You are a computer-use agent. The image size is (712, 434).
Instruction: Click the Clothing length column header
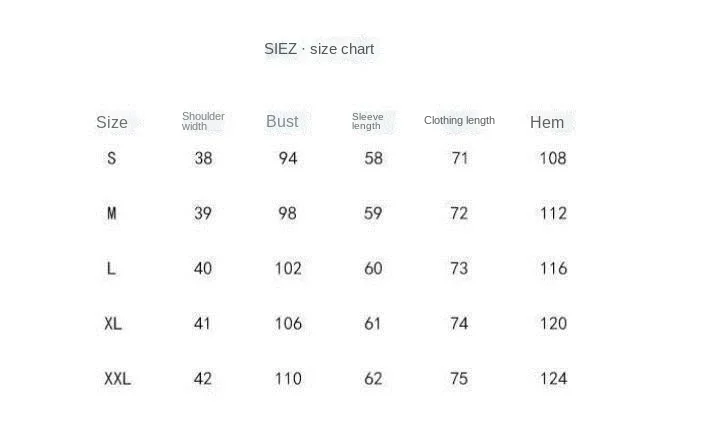coord(459,120)
